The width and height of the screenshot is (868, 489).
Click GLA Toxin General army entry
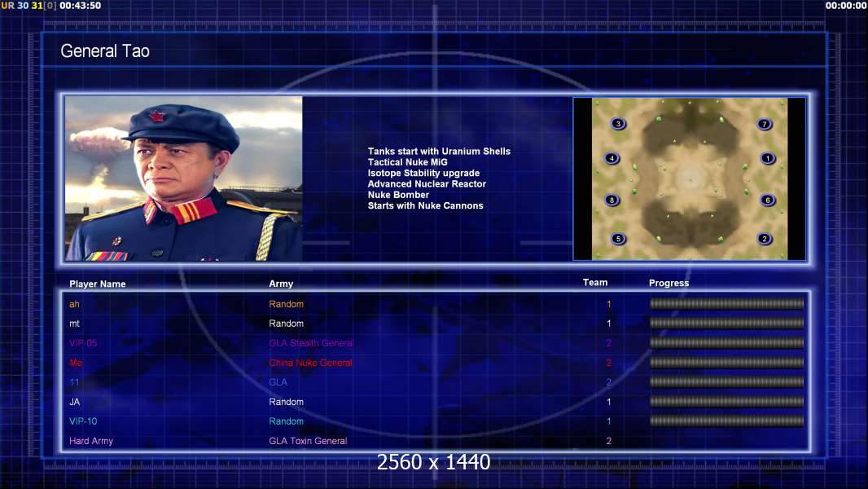pos(308,441)
